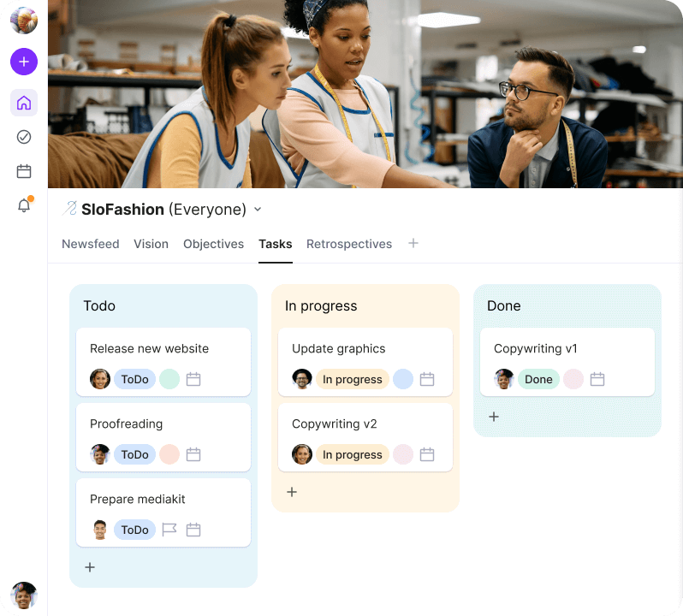Image resolution: width=683 pixels, height=616 pixels.
Task: Set due date on Release new website card
Action: pyautogui.click(x=193, y=379)
